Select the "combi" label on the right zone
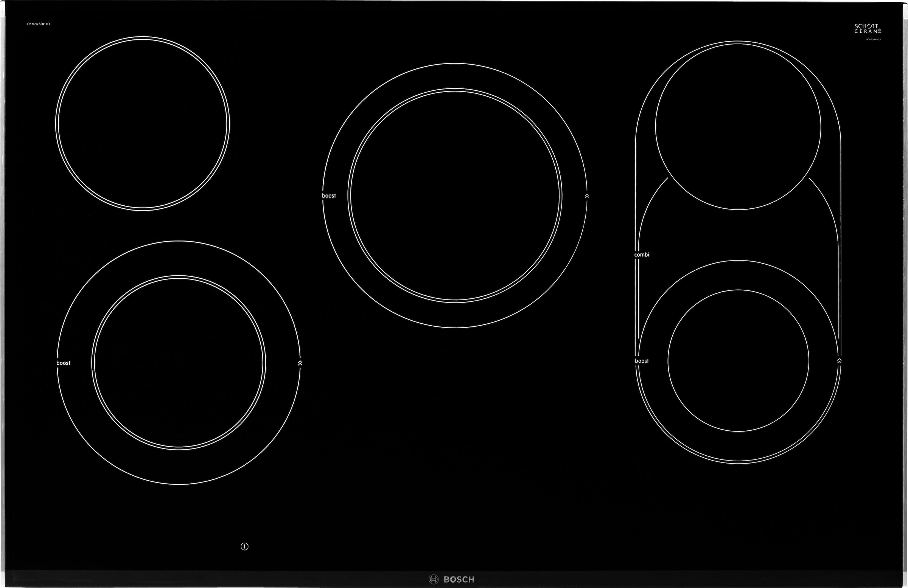The width and height of the screenshot is (908, 588). (x=642, y=254)
